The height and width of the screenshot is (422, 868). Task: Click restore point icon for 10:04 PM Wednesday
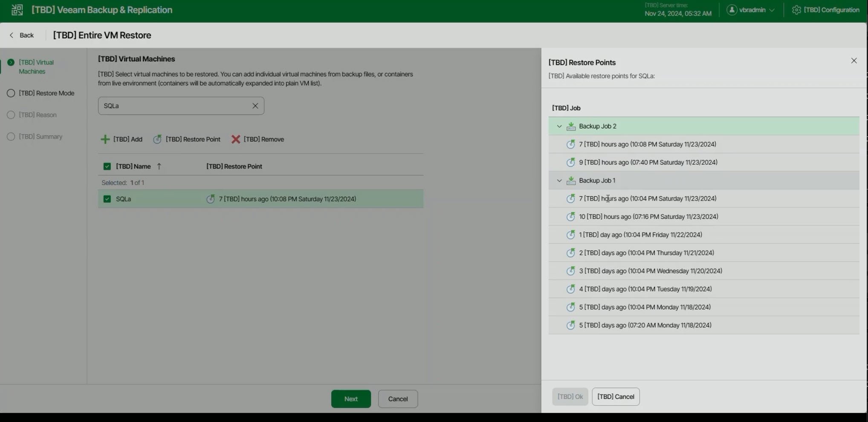pyautogui.click(x=570, y=271)
